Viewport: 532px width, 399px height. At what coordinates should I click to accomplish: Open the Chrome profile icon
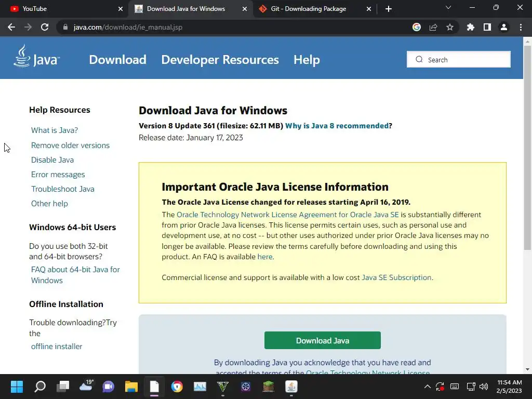click(x=504, y=27)
